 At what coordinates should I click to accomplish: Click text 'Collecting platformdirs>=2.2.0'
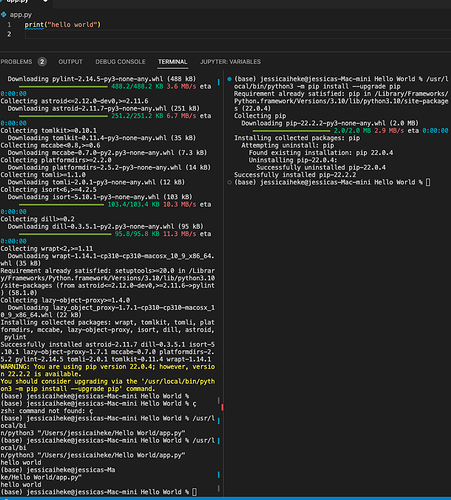pos(56,160)
